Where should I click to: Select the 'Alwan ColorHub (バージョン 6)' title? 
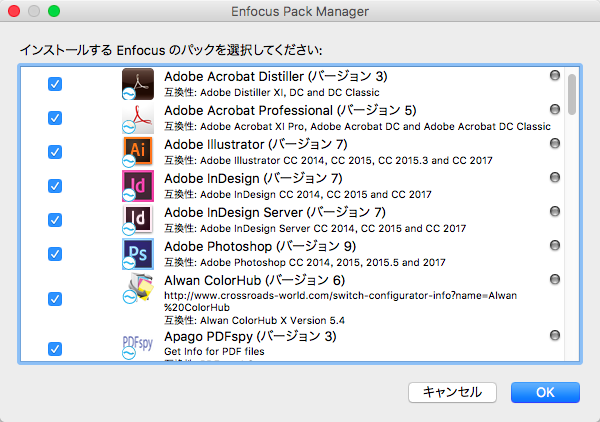coord(254,281)
